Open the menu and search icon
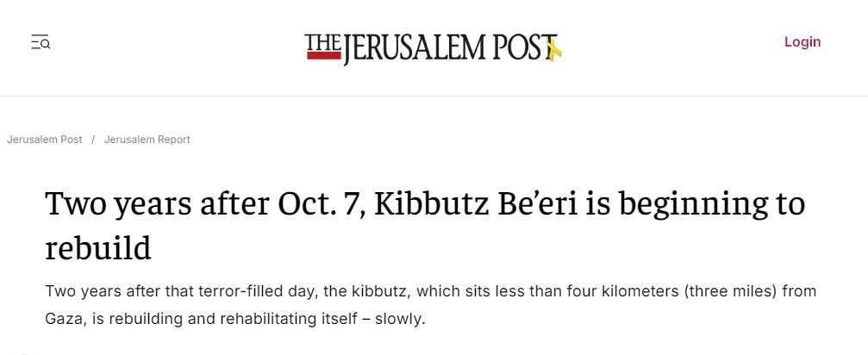 click(41, 42)
